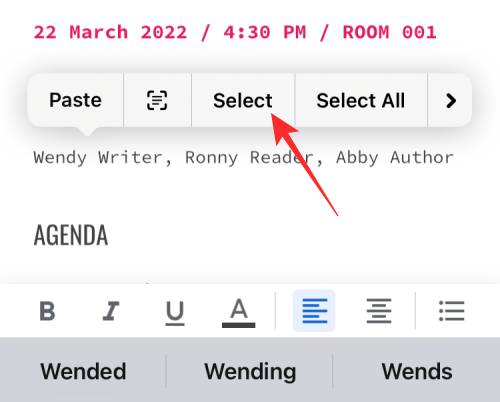Tap the name 'Wendy Writer'
Image resolution: width=500 pixels, height=402 pixels.
[97, 157]
